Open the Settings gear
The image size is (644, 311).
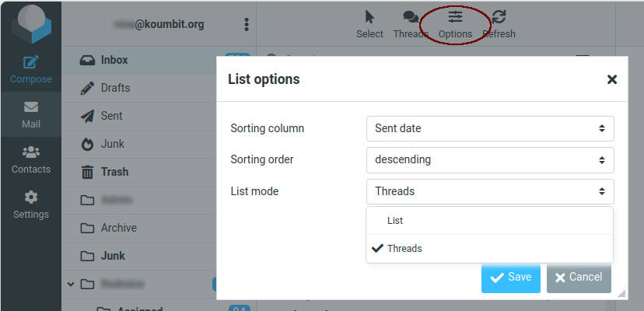31,204
